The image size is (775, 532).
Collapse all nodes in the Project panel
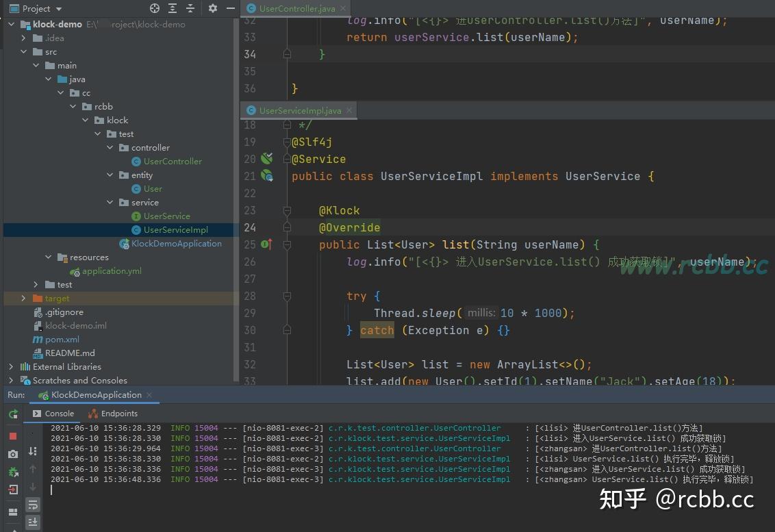point(190,8)
